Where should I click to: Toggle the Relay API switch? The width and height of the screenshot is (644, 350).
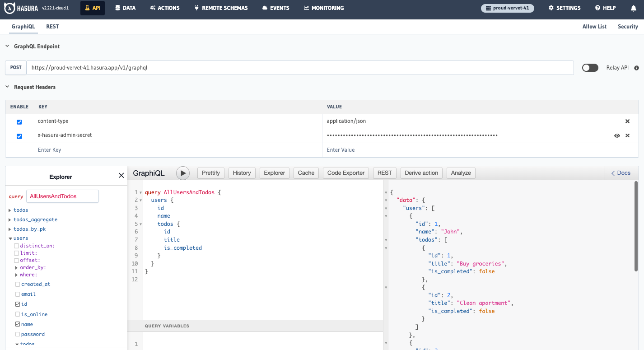[x=590, y=67]
